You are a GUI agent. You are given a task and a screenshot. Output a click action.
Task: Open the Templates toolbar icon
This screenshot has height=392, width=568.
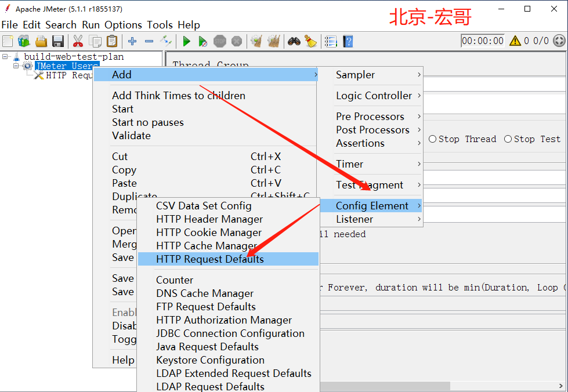[x=24, y=41]
